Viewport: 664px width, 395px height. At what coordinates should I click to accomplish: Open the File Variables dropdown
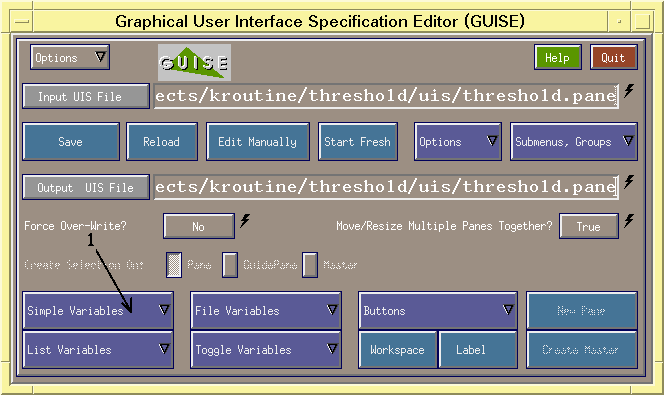click(x=266, y=310)
